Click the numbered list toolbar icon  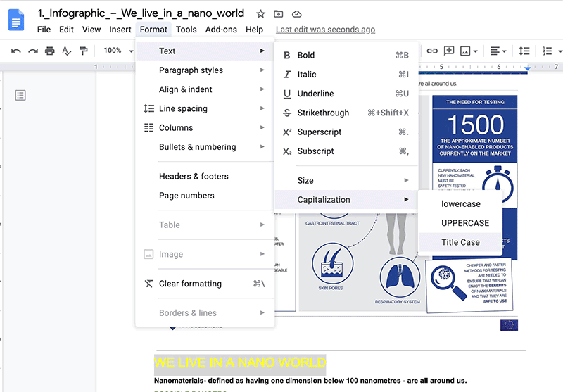click(548, 51)
